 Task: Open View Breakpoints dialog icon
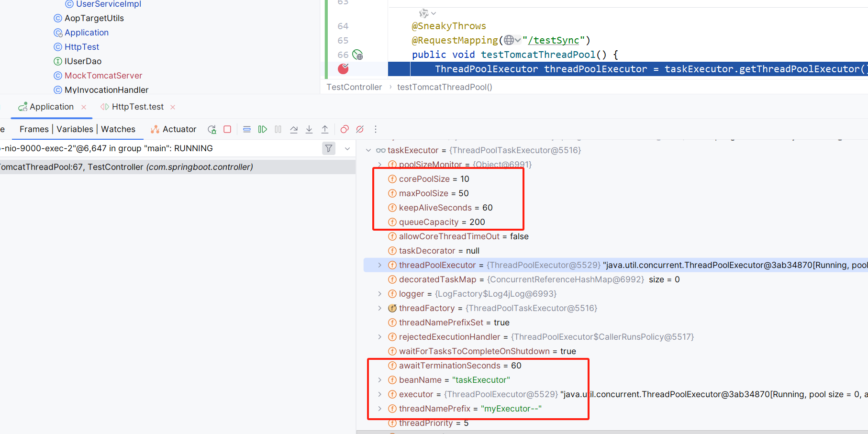coord(345,129)
